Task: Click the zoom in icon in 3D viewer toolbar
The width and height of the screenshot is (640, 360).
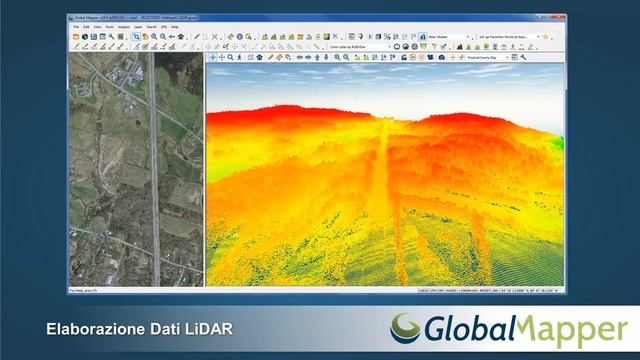Action: 337,58
